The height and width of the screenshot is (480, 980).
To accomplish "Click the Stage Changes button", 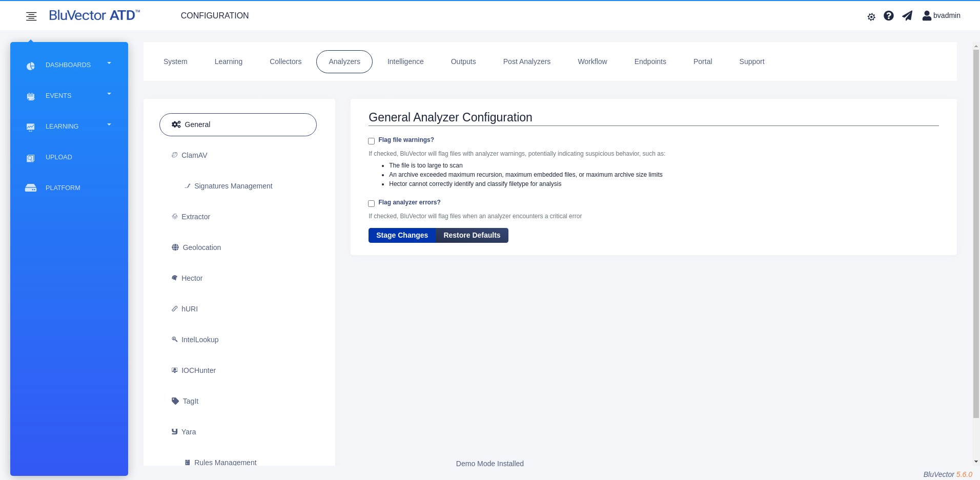I will [402, 235].
